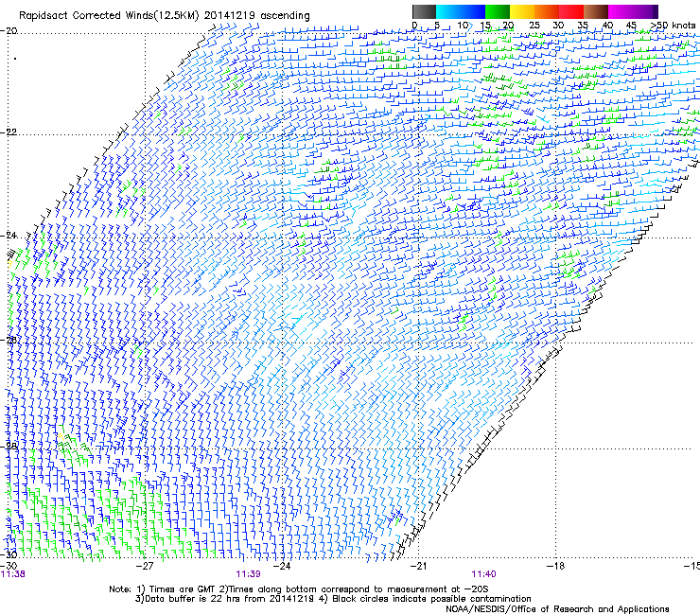Click the legend number '10'
This screenshot has width=700, height=615.
[x=463, y=26]
